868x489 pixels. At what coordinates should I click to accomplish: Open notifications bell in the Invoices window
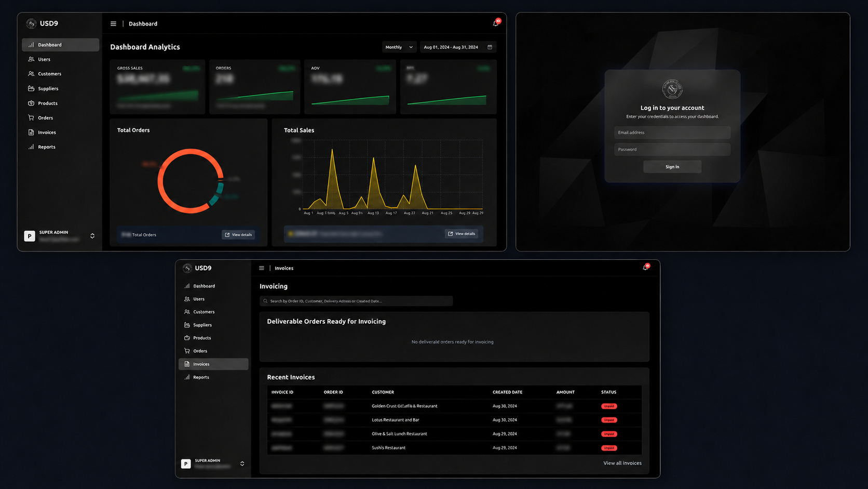[x=646, y=267]
